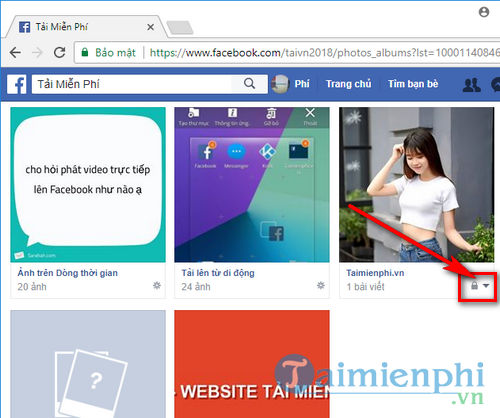Open the red WEBSITE TẢI MIỄN album cover
This screenshot has height=418, width=500.
coord(252,364)
